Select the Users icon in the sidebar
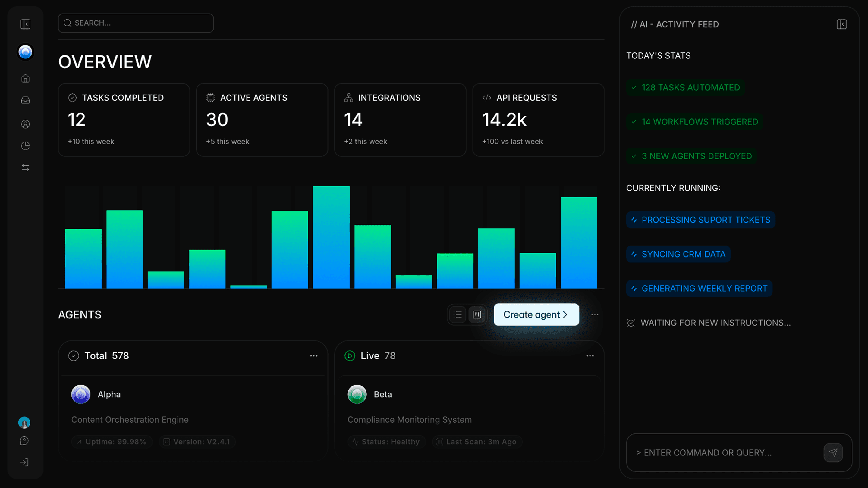This screenshot has width=868, height=488. pyautogui.click(x=25, y=124)
